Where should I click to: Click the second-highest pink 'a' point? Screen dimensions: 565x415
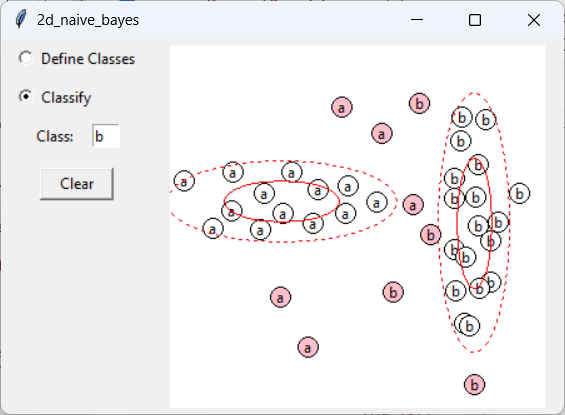point(382,134)
